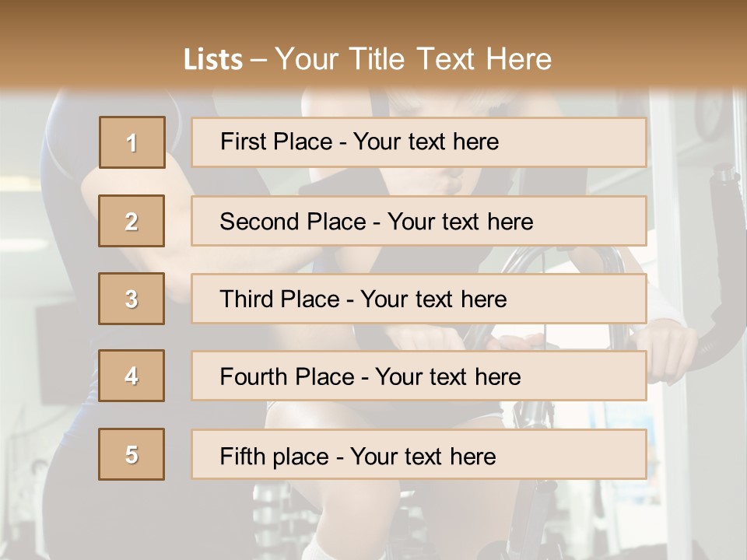Image resolution: width=747 pixels, height=560 pixels.
Task: Click the number 5 box
Action: pos(132,454)
